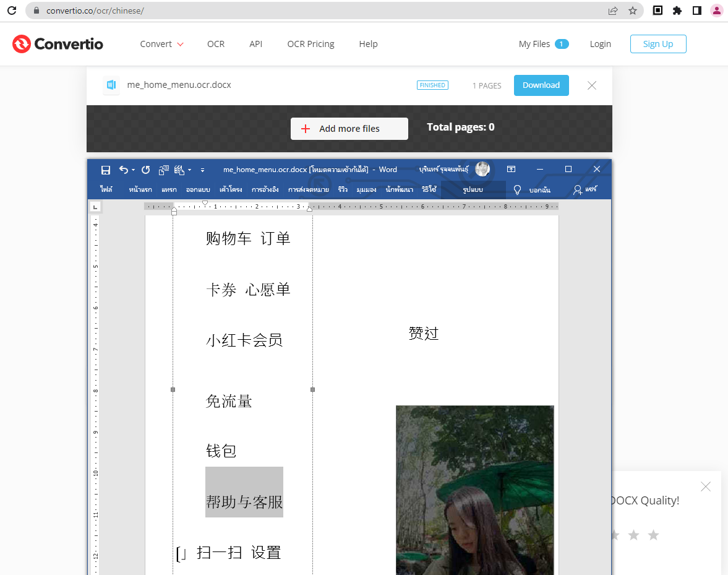
Task: Click the Add more files button
Action: tap(349, 129)
